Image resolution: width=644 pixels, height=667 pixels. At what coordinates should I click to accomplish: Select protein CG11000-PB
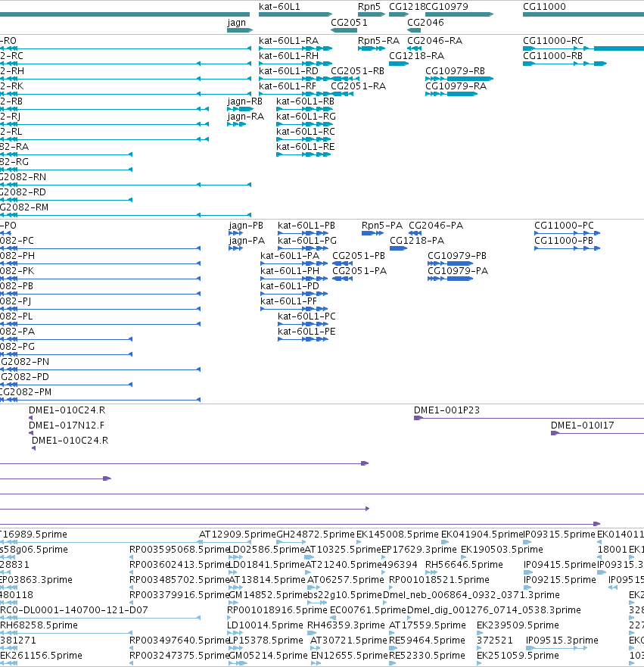tap(564, 240)
